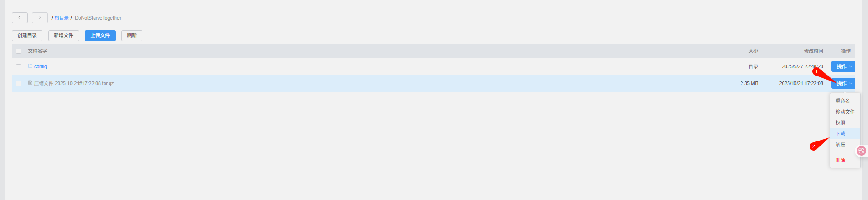Open the 操作 dropdown for tar.gz file
Viewport: 868px width, 200px height.
tap(843, 83)
